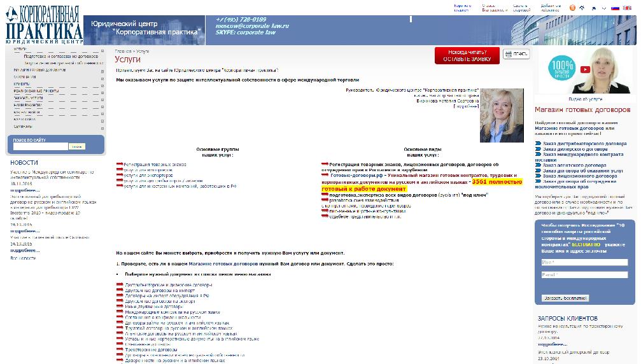The height and width of the screenshot is (364, 641).
Task: Click the Сделать стартовой top link
Action: (x=521, y=8)
